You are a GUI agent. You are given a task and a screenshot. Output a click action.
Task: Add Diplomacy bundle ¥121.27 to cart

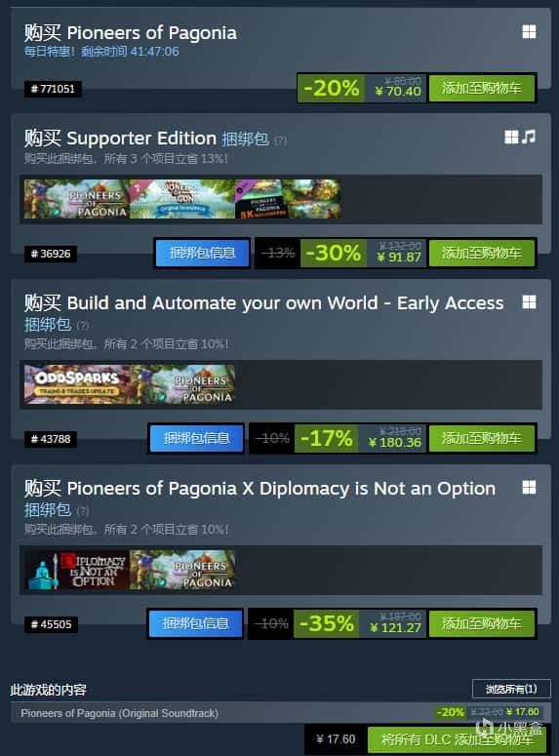click(482, 624)
